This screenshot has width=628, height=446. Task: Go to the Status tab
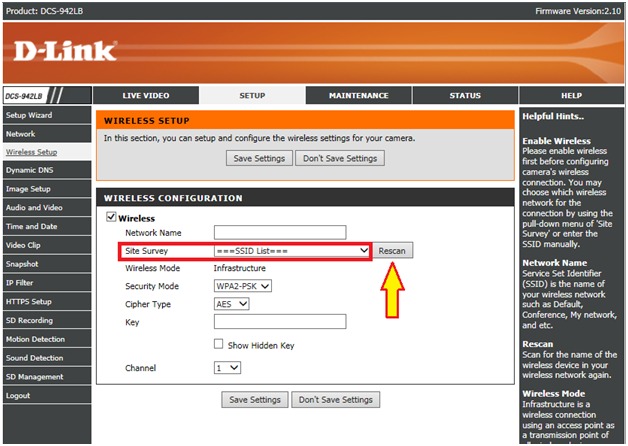[464, 95]
